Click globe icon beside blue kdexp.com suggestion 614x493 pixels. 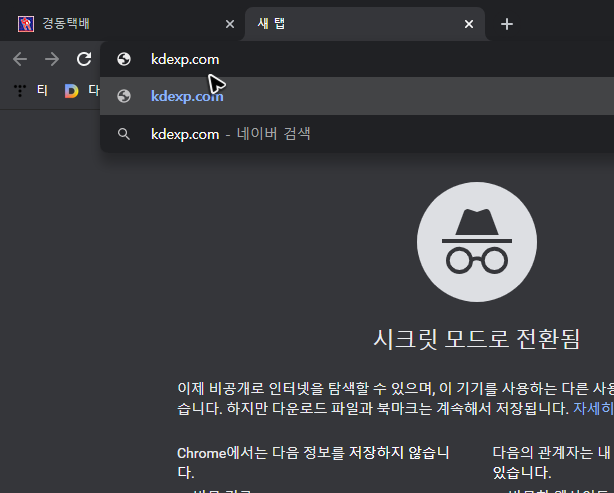point(124,96)
